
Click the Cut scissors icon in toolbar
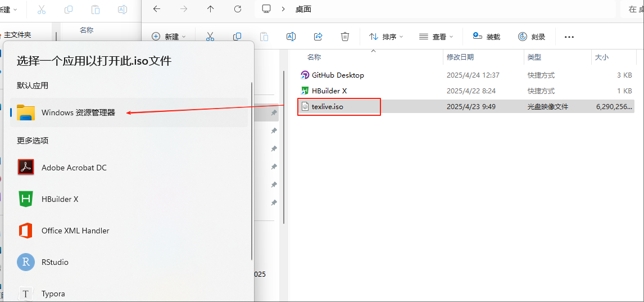[x=210, y=37]
